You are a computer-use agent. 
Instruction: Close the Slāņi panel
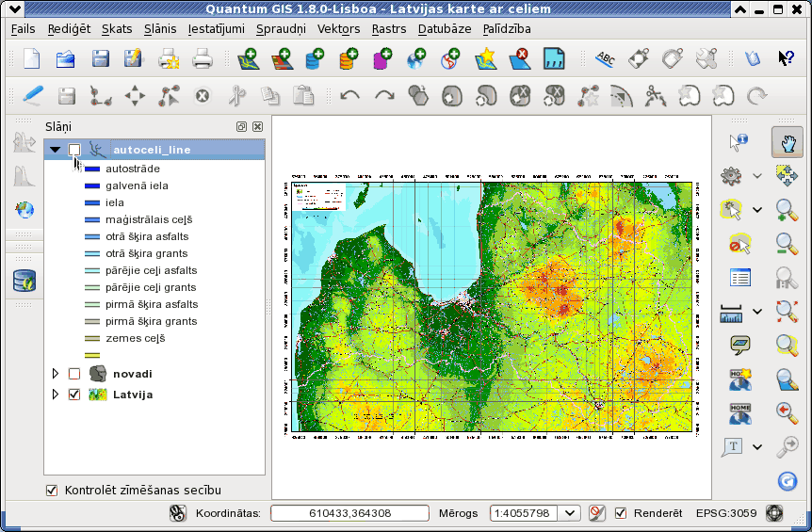(257, 127)
